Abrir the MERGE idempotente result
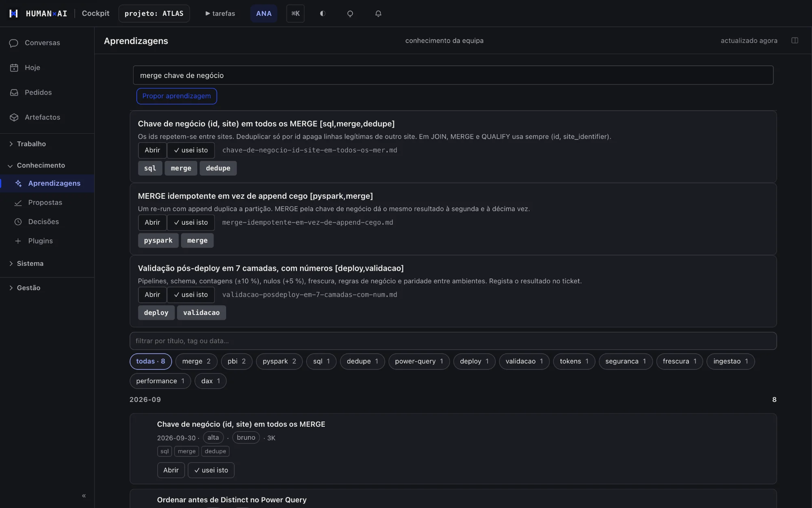 pos(152,222)
